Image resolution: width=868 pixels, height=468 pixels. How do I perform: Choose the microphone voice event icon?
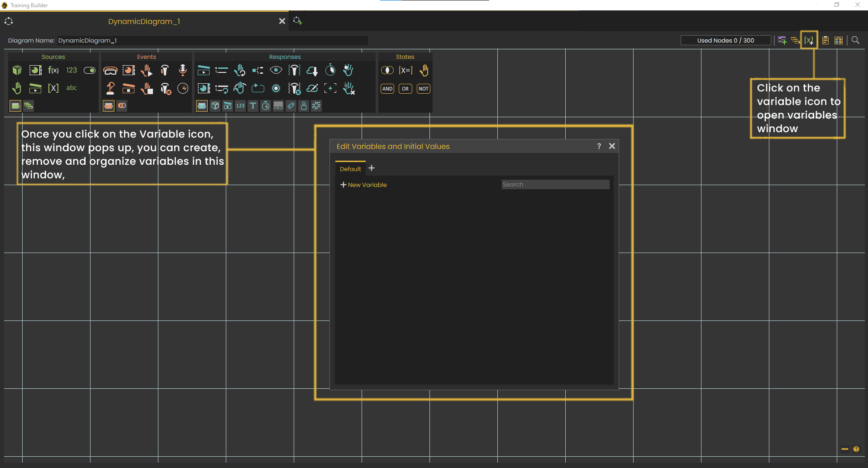coord(183,70)
